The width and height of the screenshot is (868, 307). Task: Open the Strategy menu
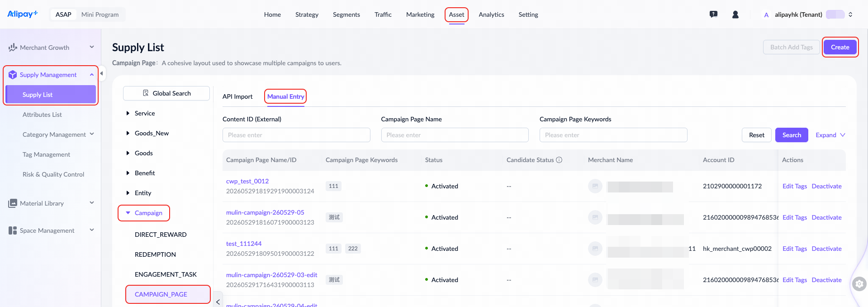[x=307, y=14]
